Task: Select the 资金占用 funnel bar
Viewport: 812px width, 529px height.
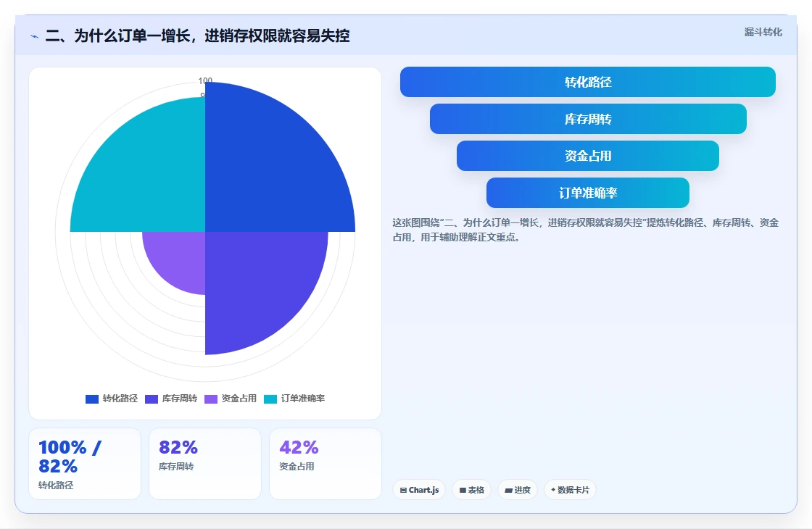Action: (x=588, y=156)
